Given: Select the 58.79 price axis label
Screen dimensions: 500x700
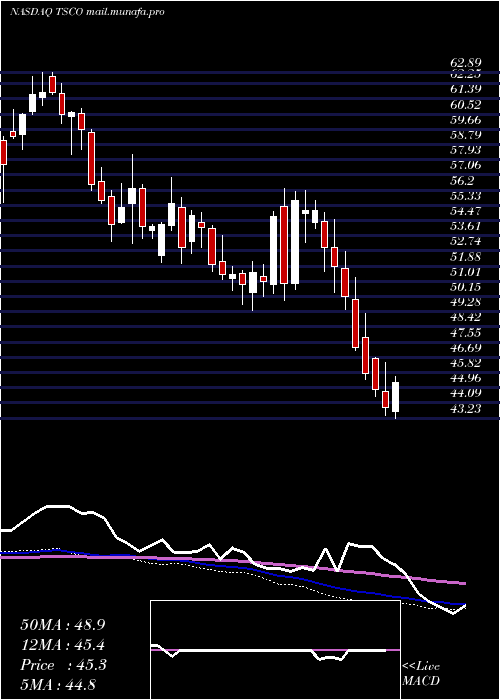Looking at the screenshot, I should pyautogui.click(x=466, y=135).
